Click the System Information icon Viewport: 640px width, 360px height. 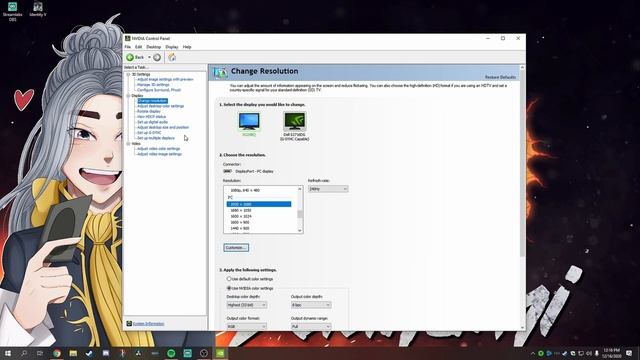(129, 324)
